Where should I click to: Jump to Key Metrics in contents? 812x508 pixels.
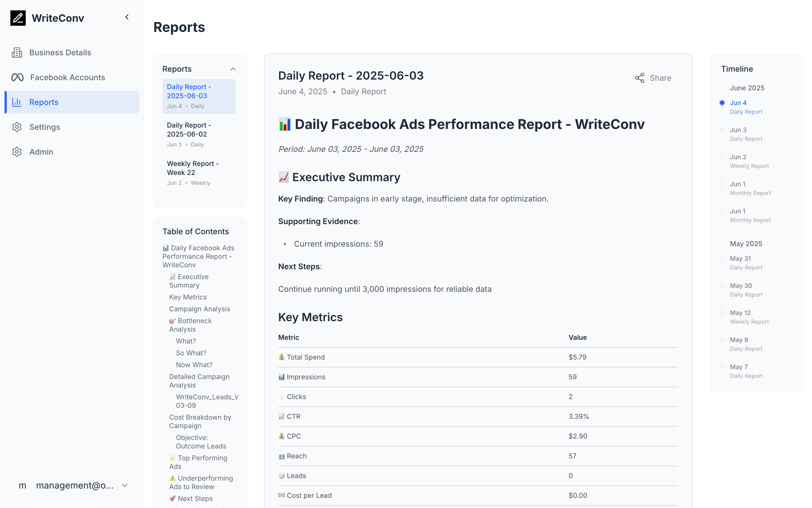click(188, 297)
